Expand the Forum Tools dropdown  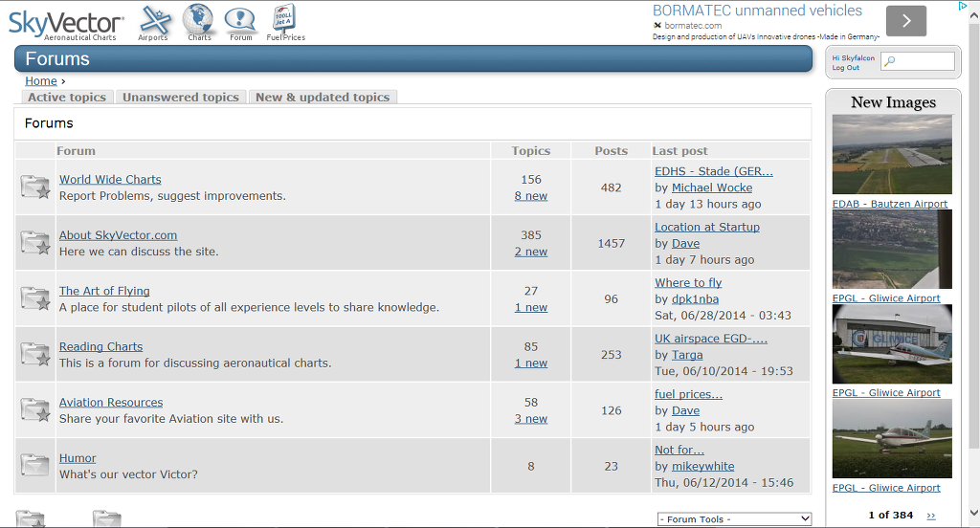coord(734,519)
